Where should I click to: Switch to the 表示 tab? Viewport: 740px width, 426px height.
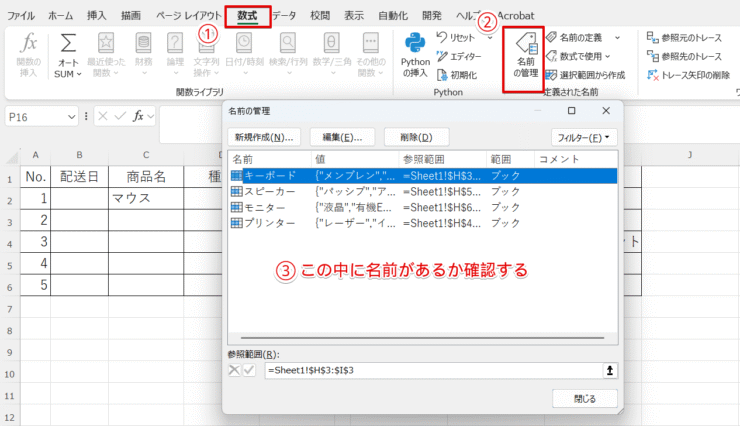point(354,16)
